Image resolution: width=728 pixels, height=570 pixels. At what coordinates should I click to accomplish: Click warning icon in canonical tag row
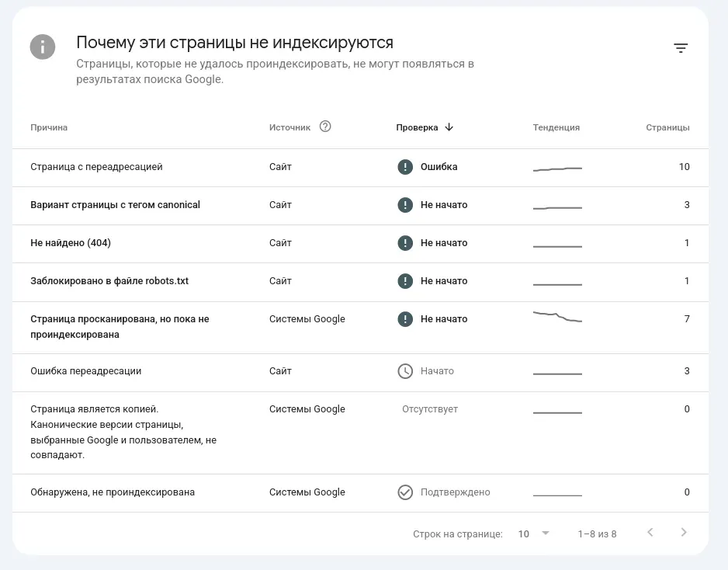(405, 205)
